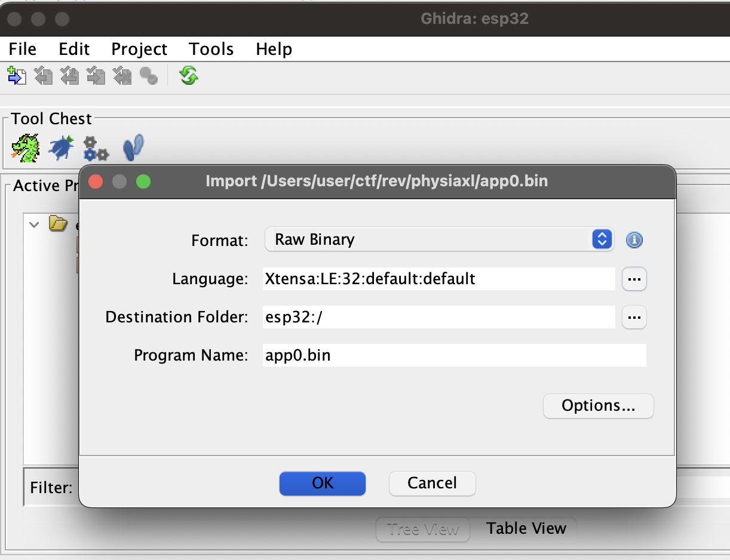Click the import file toolbar icon
This screenshot has width=730, height=560.
coord(17,76)
